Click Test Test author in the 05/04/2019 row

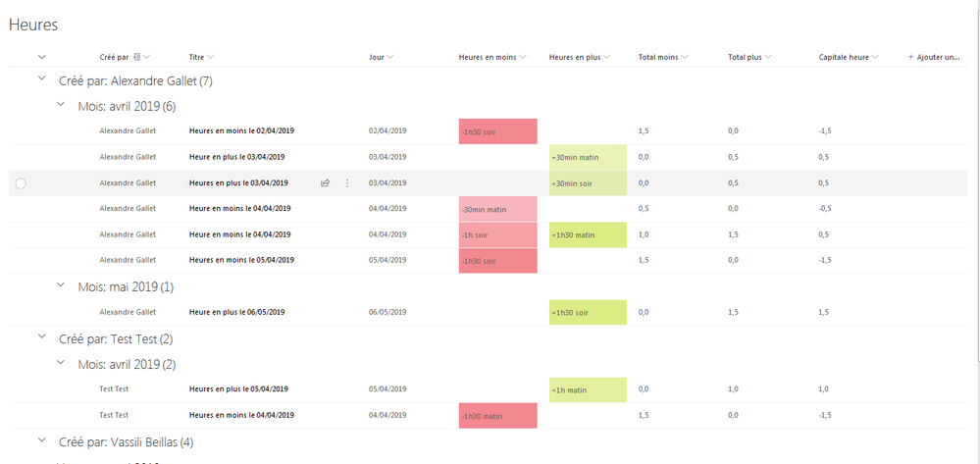tap(114, 389)
